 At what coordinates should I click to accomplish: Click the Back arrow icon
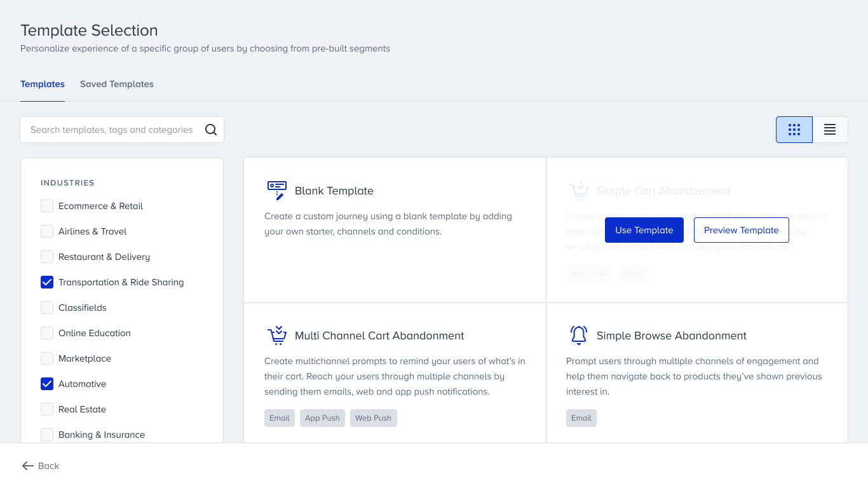click(x=28, y=466)
